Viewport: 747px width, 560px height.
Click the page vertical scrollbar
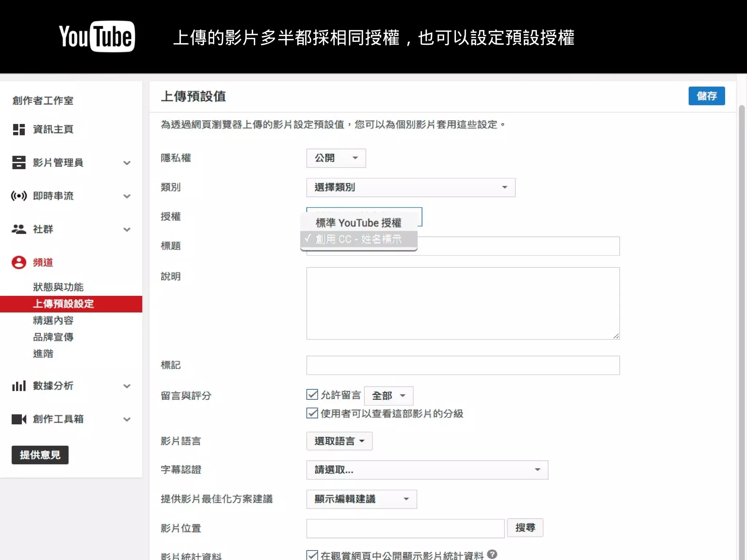tap(742, 332)
